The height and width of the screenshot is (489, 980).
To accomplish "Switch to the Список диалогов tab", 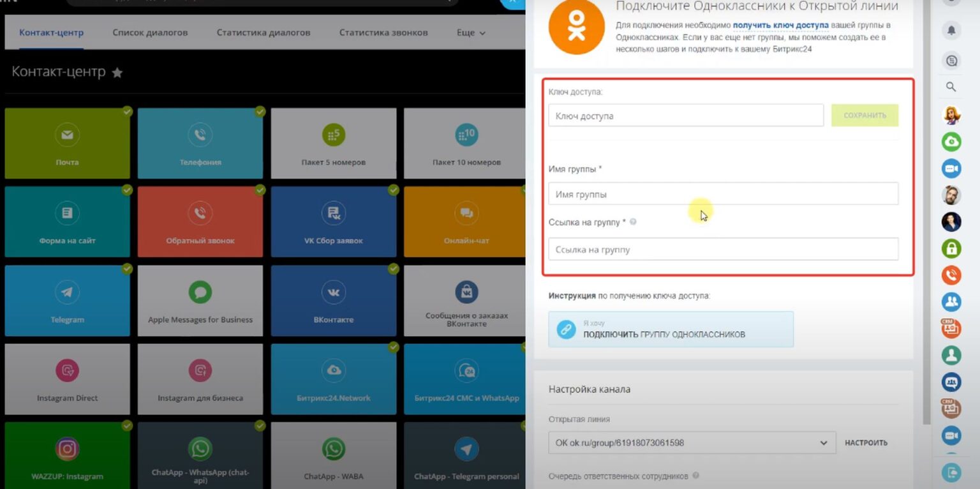I will pos(150,33).
